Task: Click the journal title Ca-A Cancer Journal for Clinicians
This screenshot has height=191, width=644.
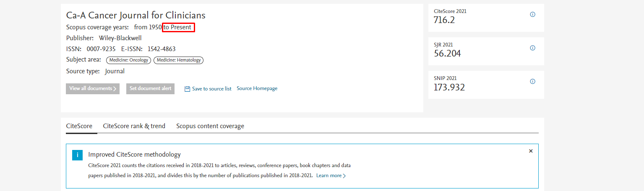Action: pyautogui.click(x=136, y=15)
